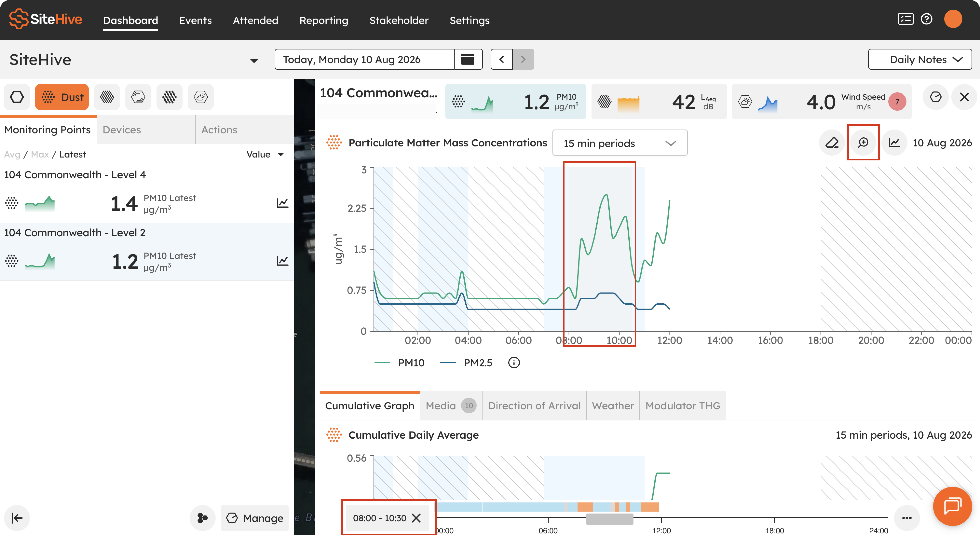Open the Dashboard menu
Screen dimensions: 980x535
130,20
